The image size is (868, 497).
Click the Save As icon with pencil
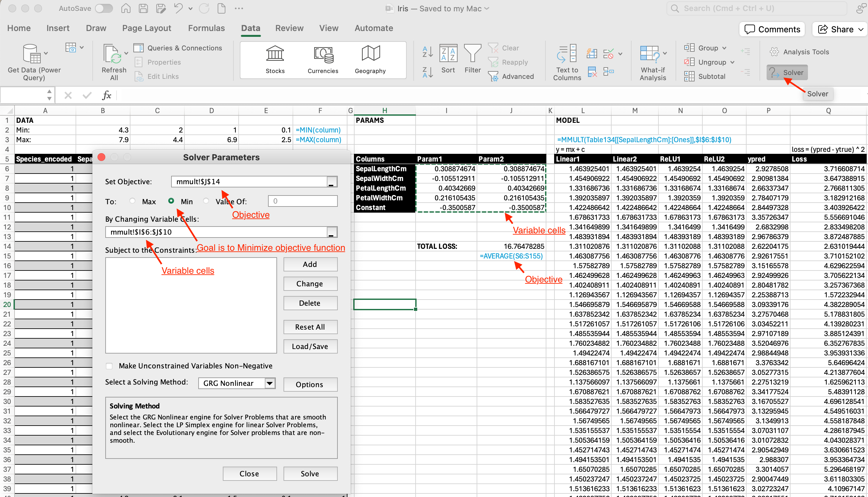pyautogui.click(x=160, y=8)
